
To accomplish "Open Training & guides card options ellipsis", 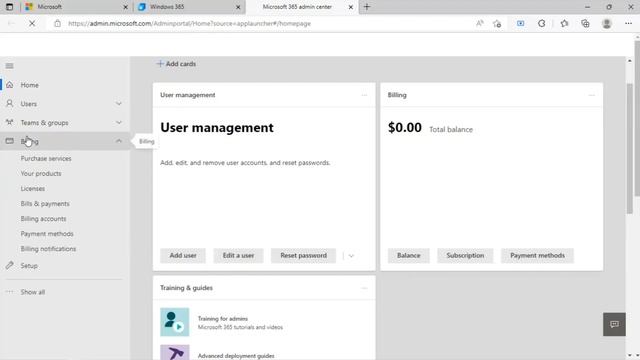I will click(x=364, y=288).
